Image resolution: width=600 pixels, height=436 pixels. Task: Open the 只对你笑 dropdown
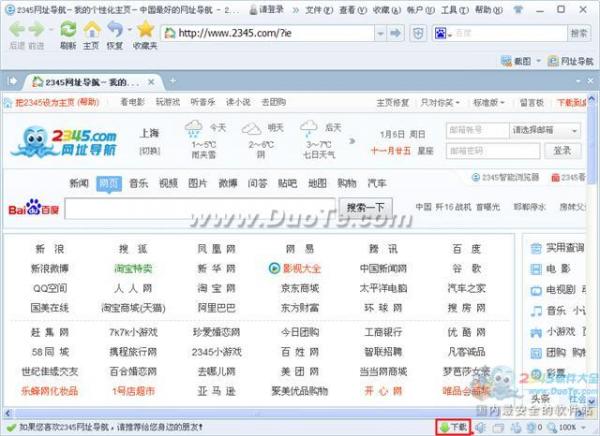(x=440, y=103)
